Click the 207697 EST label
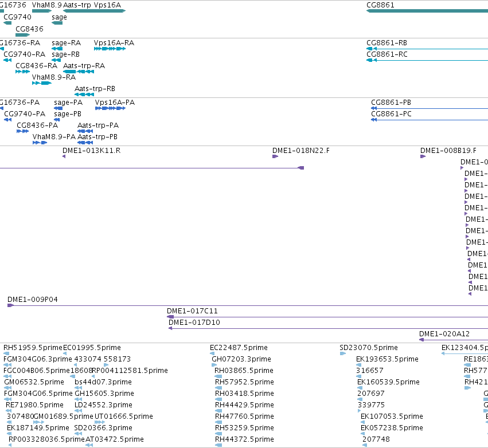Image resolution: width=488 pixels, height=448 pixels. coord(370,394)
